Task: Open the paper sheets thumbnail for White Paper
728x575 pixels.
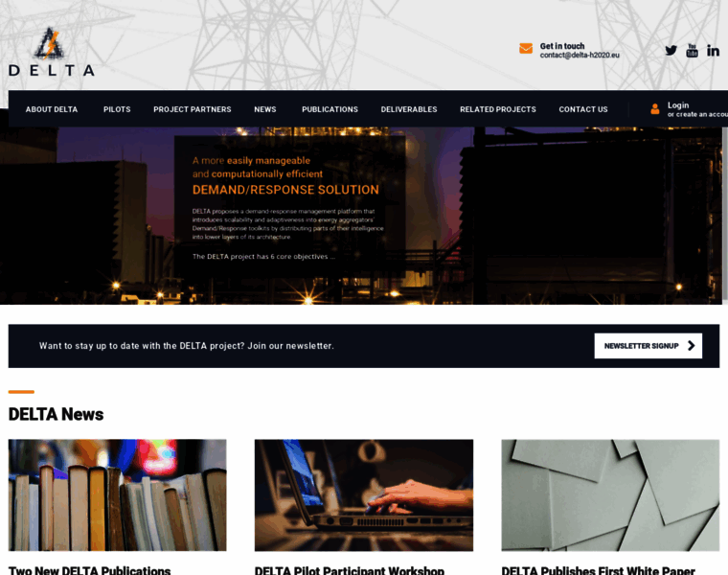Action: click(610, 495)
